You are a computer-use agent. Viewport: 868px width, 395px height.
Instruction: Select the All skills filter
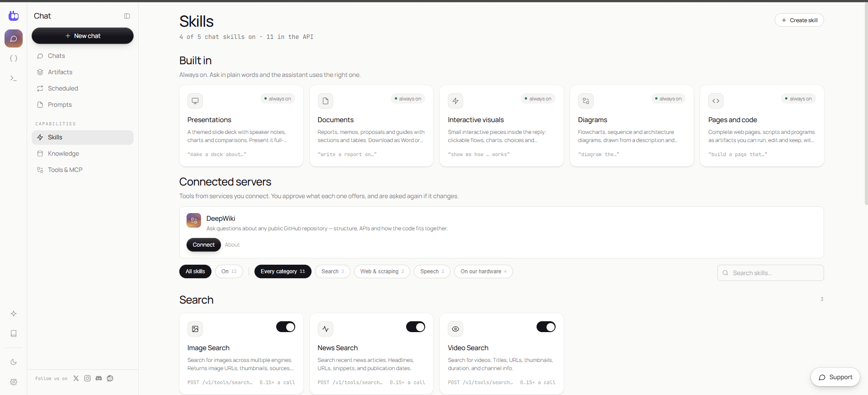[195, 271]
